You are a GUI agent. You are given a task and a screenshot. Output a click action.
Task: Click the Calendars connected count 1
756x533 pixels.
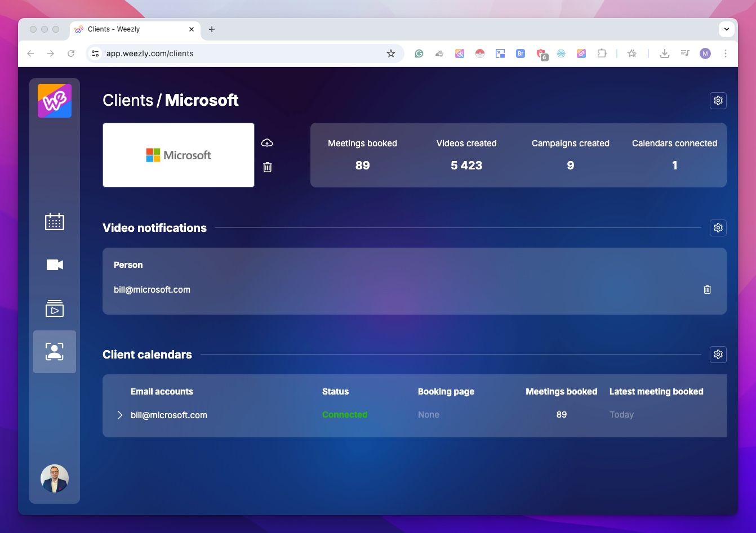click(x=675, y=165)
